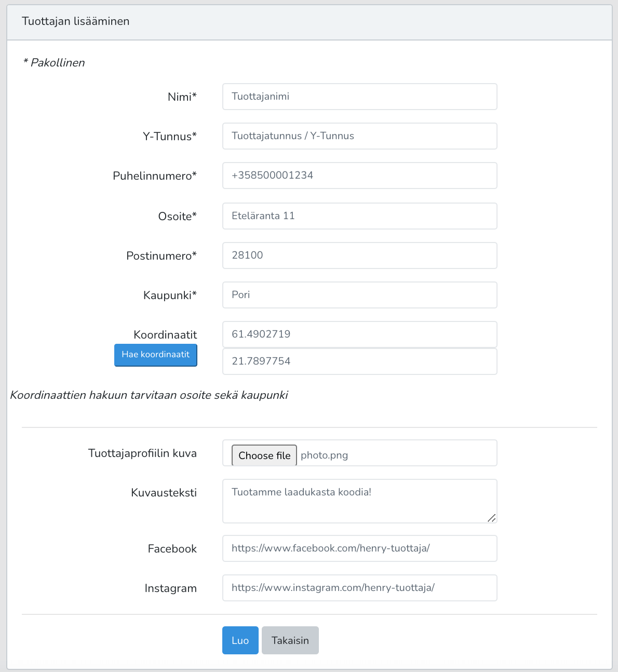Focus the Instagram URL field
The width and height of the screenshot is (618, 672).
pyautogui.click(x=359, y=588)
